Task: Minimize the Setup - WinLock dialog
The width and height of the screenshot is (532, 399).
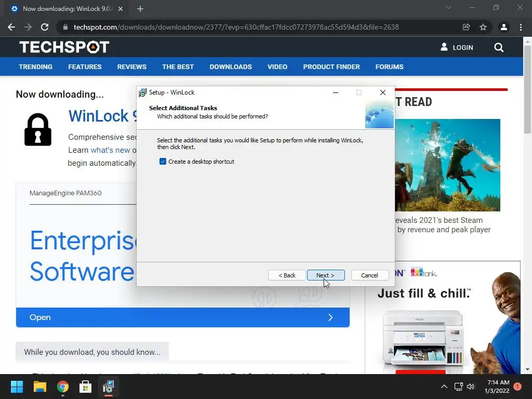Action: pyautogui.click(x=336, y=92)
